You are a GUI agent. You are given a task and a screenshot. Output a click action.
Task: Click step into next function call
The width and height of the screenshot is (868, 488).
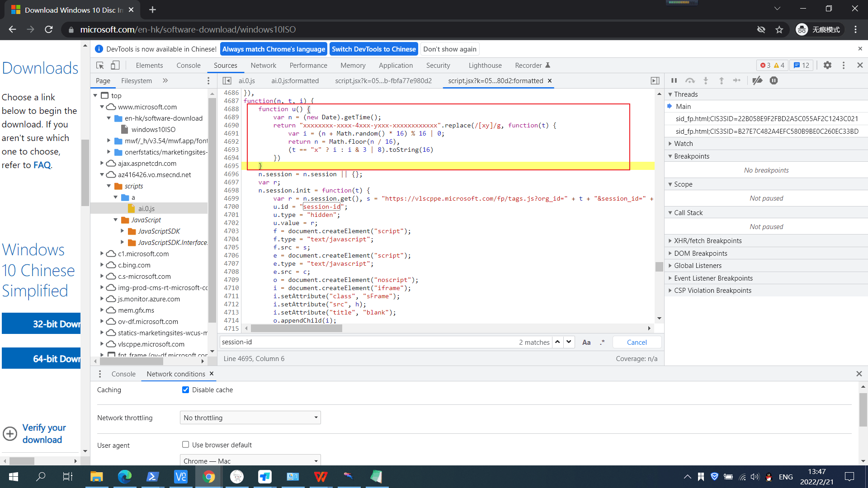[706, 80]
